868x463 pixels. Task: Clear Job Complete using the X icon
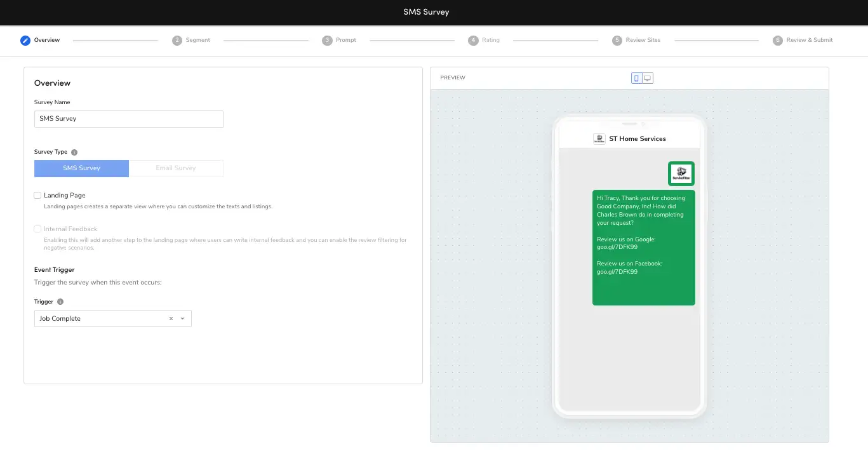[170, 318]
